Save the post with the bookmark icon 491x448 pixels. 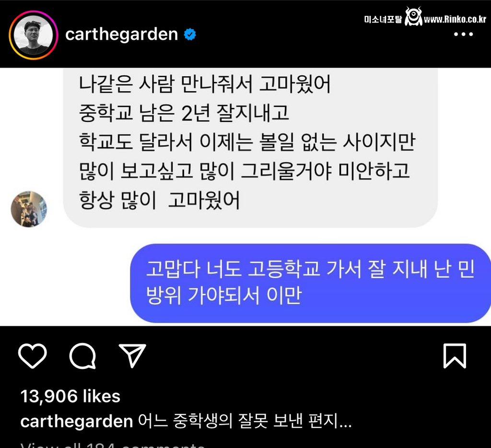click(455, 356)
